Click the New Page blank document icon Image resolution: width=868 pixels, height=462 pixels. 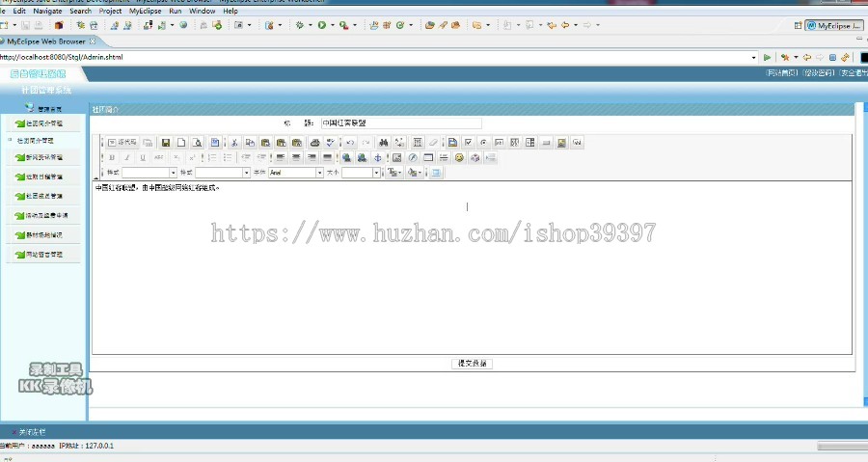coord(181,143)
